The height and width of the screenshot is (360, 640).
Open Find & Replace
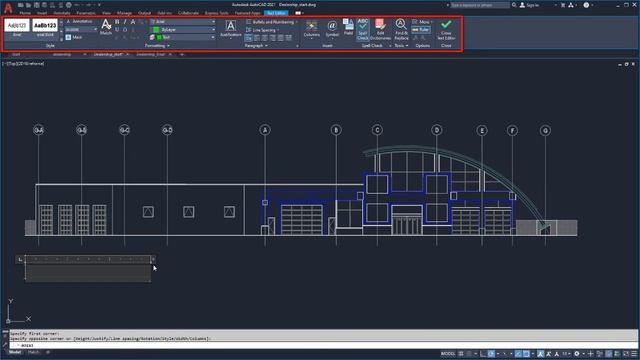pyautogui.click(x=401, y=29)
